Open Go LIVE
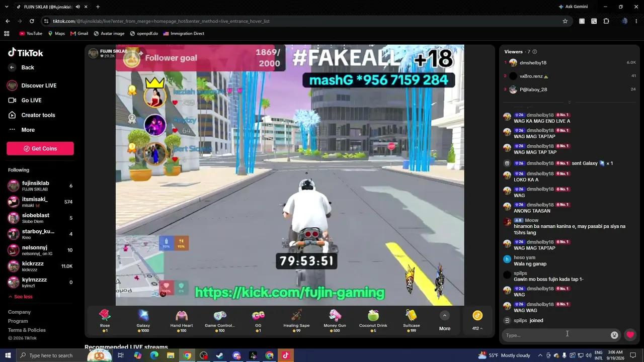 25,100
